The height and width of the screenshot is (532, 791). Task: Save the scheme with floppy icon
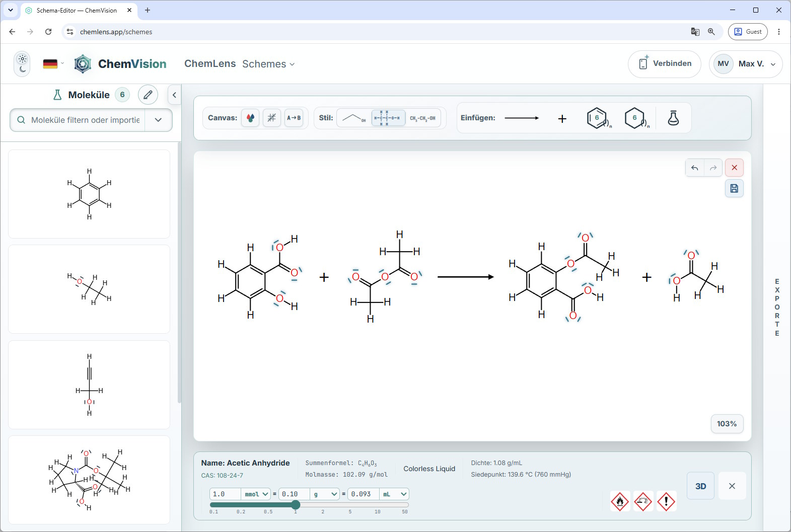pyautogui.click(x=735, y=188)
